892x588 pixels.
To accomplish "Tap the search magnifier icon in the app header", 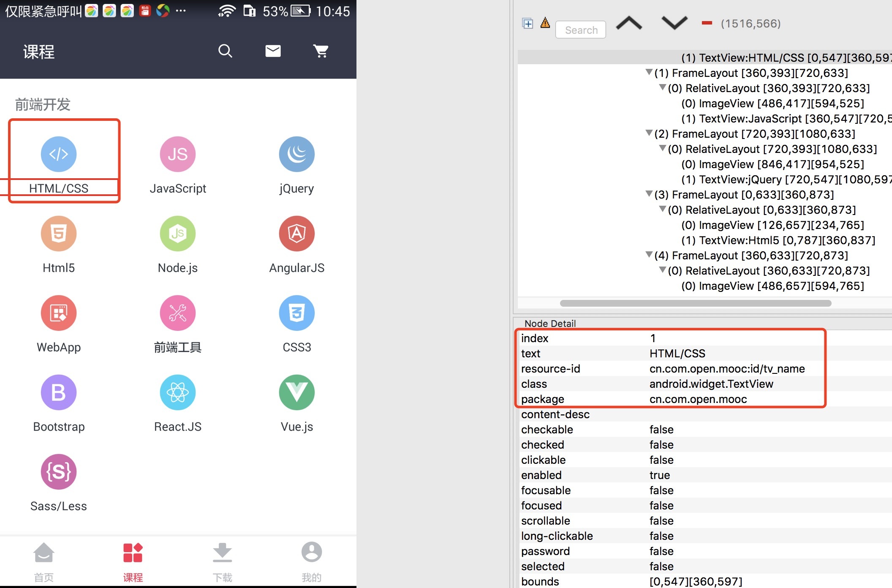I will click(x=225, y=51).
